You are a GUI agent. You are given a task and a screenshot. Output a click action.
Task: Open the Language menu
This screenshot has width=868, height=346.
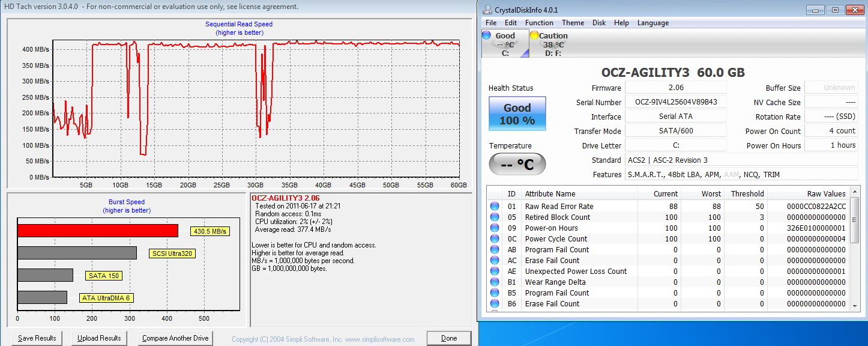click(653, 23)
